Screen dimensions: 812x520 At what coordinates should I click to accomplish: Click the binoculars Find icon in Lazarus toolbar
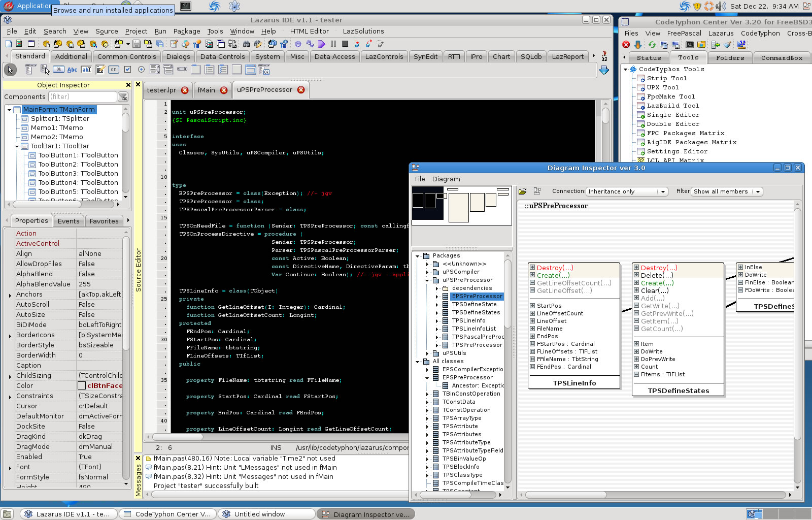246,44
